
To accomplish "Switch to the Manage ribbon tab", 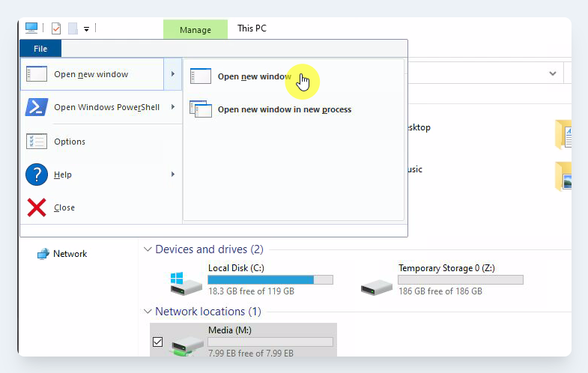I will (x=196, y=30).
